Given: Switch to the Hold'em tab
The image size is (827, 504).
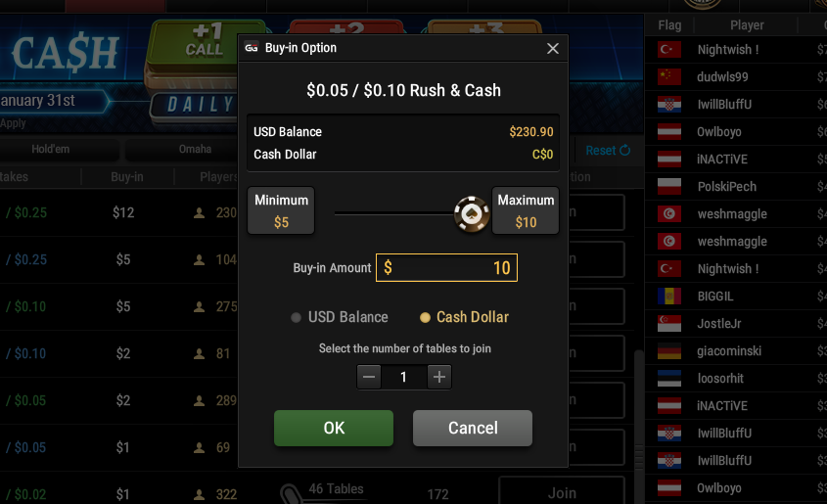Looking at the screenshot, I should click(50, 149).
